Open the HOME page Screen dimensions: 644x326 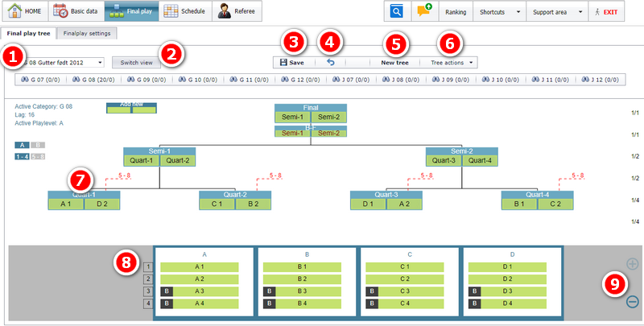click(x=26, y=11)
